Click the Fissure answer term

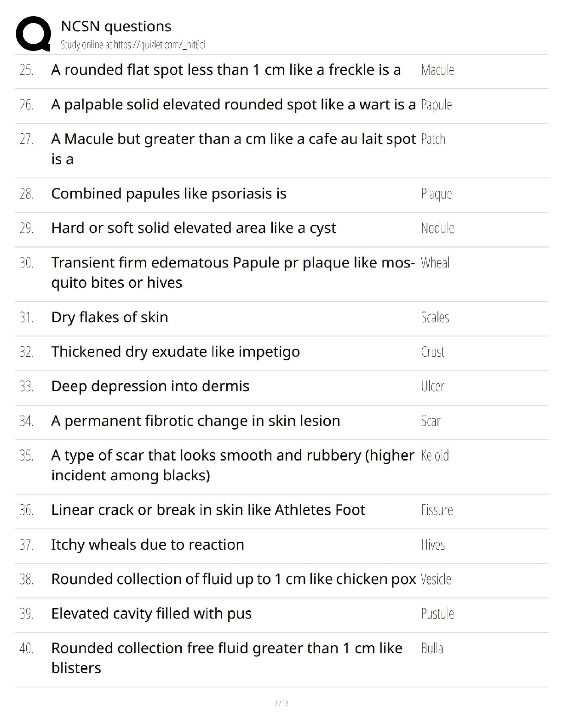click(x=437, y=510)
